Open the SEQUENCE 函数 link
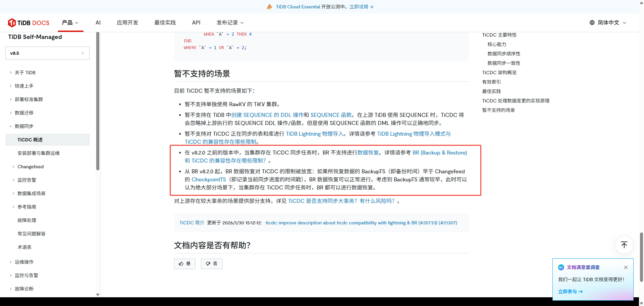The height and width of the screenshot is (306, 644). click(331, 115)
